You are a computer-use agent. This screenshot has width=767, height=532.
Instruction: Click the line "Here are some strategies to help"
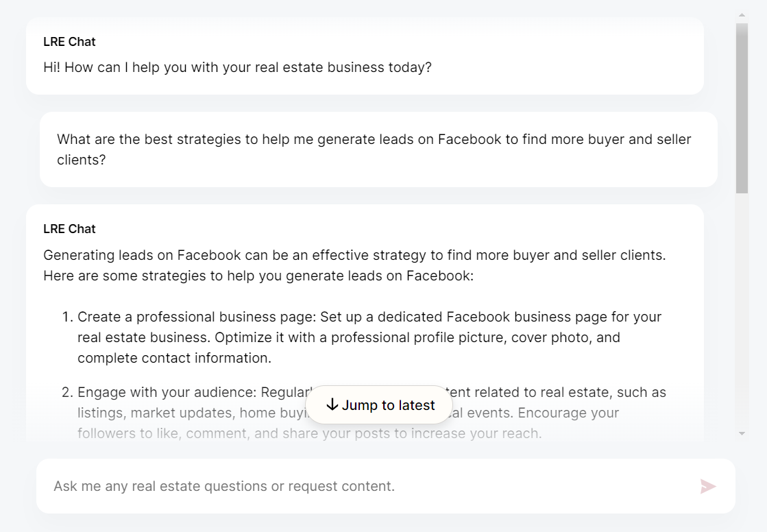(x=258, y=276)
